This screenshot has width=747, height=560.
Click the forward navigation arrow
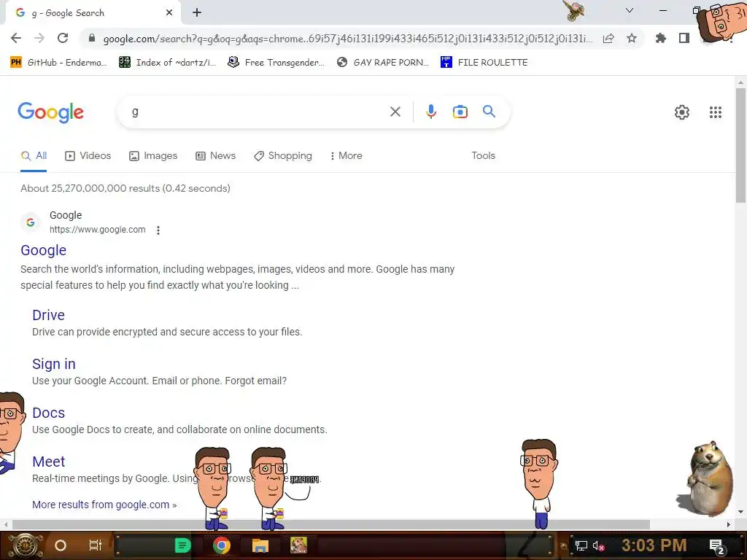point(39,38)
